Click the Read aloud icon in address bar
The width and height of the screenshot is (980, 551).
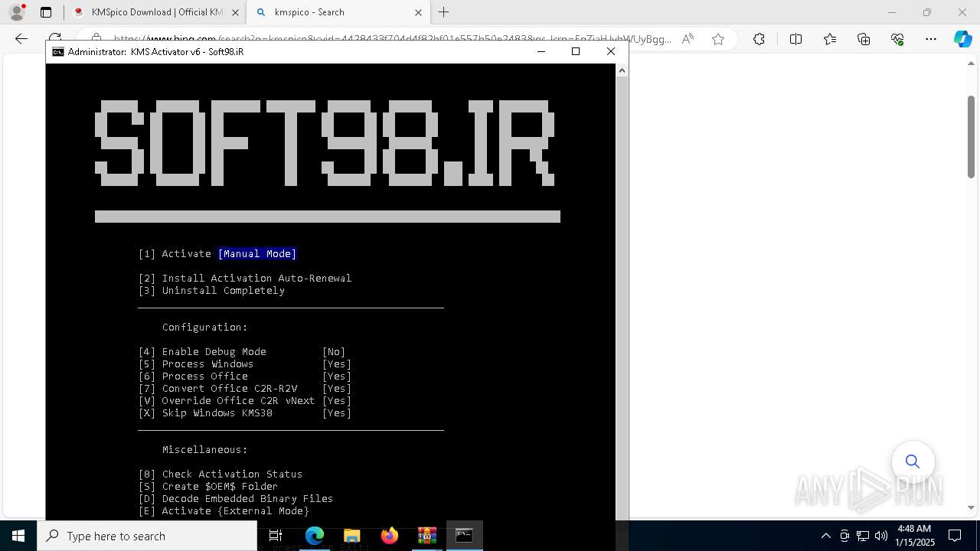(x=688, y=39)
